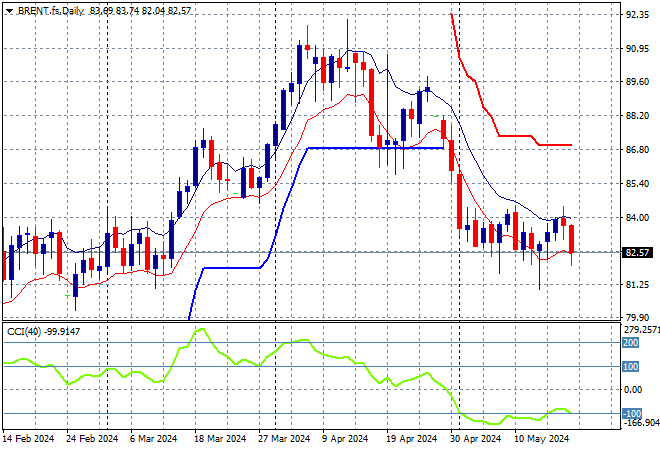660x450 pixels.
Task: Select the thick blue horizontal support line
Action: pyautogui.click(x=376, y=148)
